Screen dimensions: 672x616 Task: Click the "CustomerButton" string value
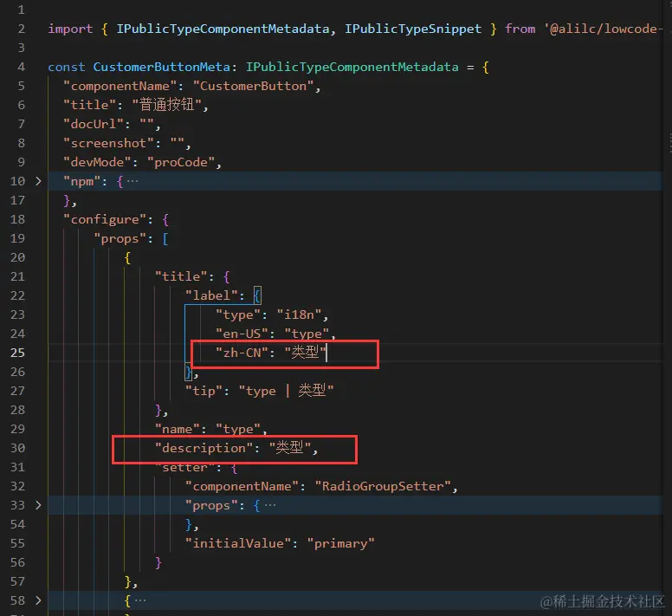[x=253, y=86]
